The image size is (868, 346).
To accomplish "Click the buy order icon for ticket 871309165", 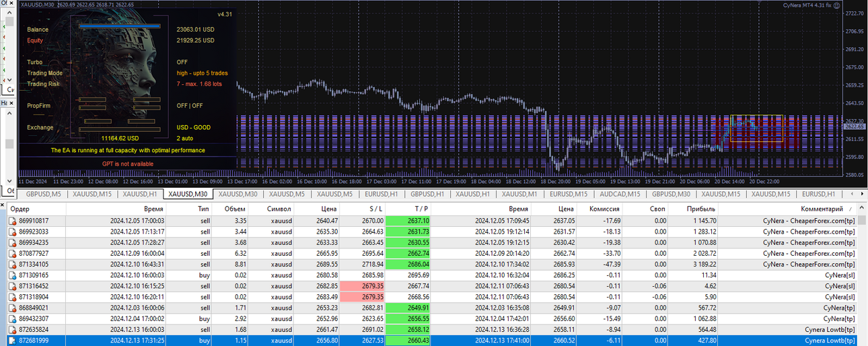I will tap(12, 275).
